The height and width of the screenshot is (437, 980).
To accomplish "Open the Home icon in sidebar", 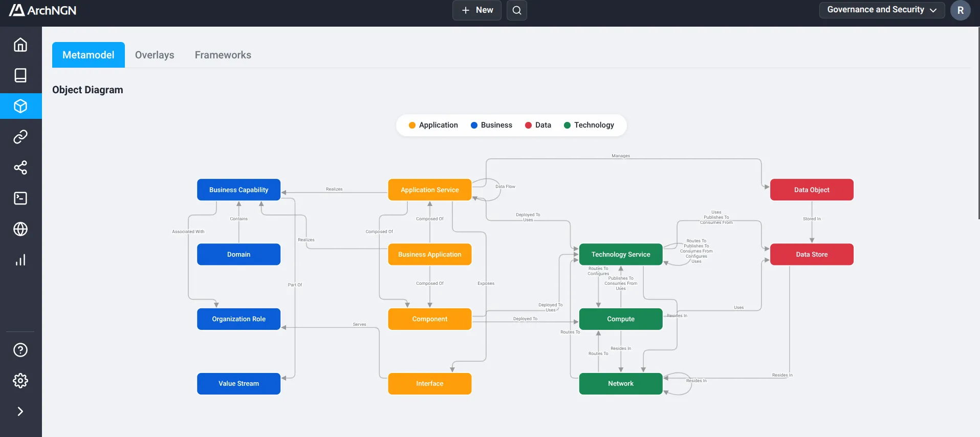I will 20,45.
